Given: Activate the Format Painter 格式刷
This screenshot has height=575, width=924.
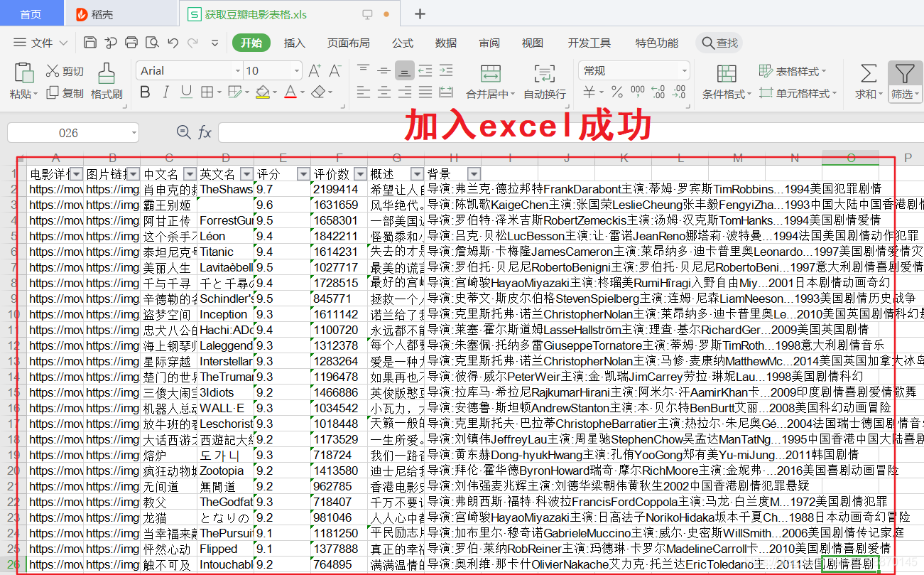Looking at the screenshot, I should tap(107, 81).
